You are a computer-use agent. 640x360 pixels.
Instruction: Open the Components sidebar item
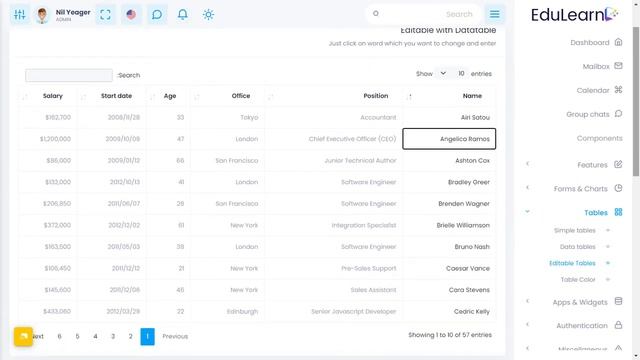599,138
